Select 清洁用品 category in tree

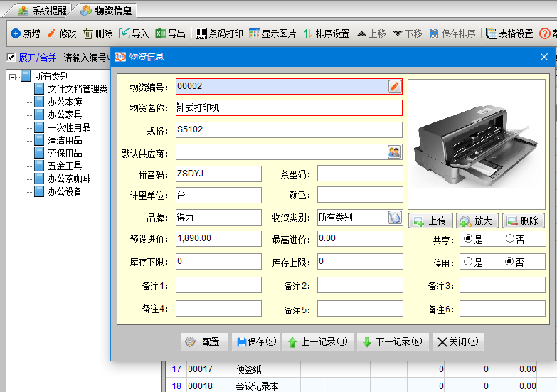click(65, 140)
